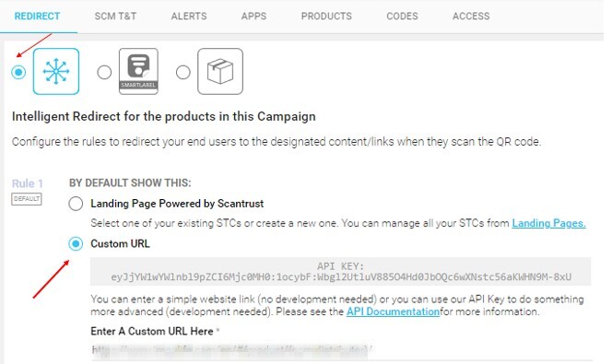Select radio button beside Intelligent Redirect icon

pos(18,72)
